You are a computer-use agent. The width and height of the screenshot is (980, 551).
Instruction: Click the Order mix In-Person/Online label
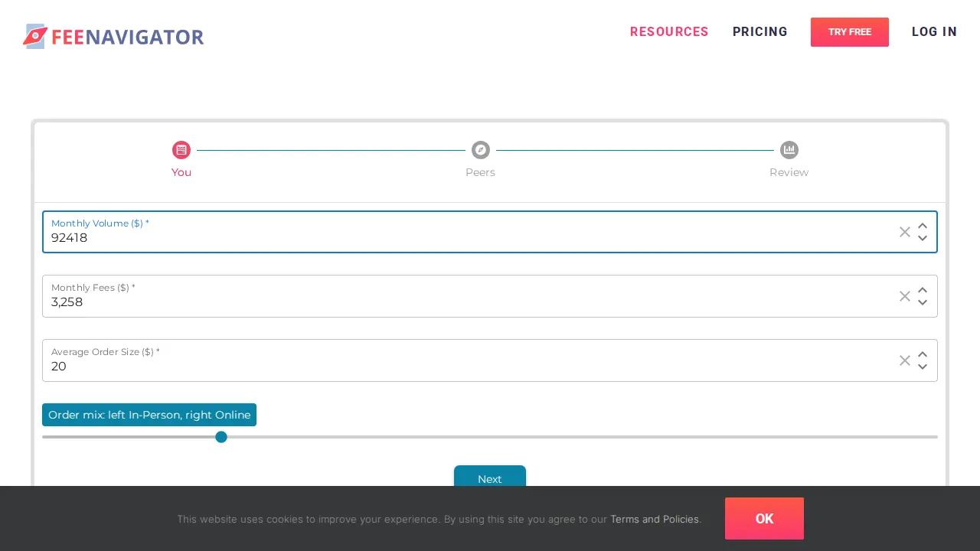149,415
